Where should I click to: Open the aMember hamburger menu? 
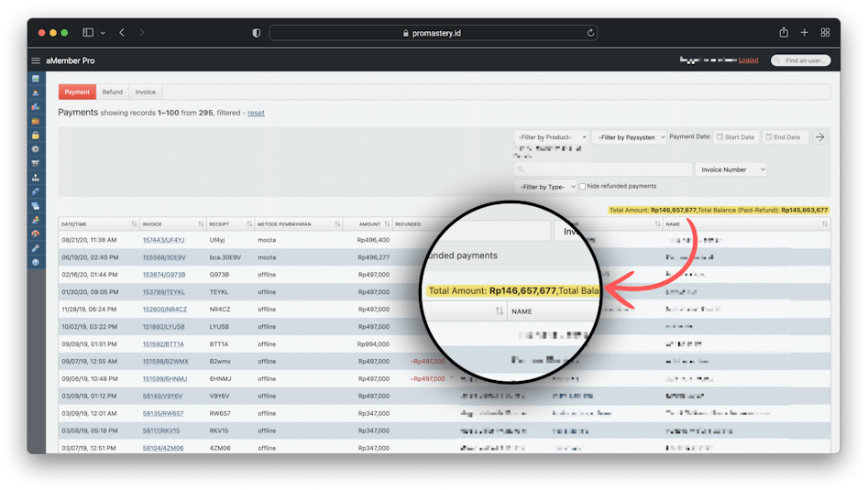pos(36,60)
